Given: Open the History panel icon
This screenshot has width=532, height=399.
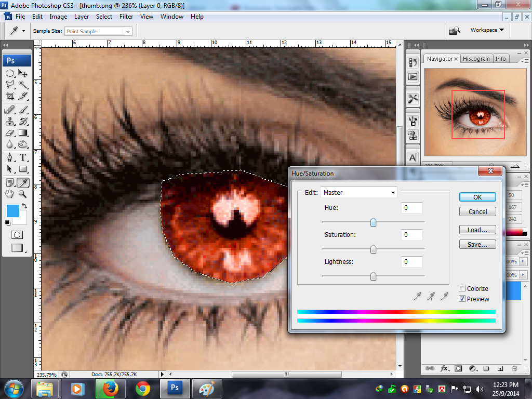Looking at the screenshot, I should (x=413, y=62).
